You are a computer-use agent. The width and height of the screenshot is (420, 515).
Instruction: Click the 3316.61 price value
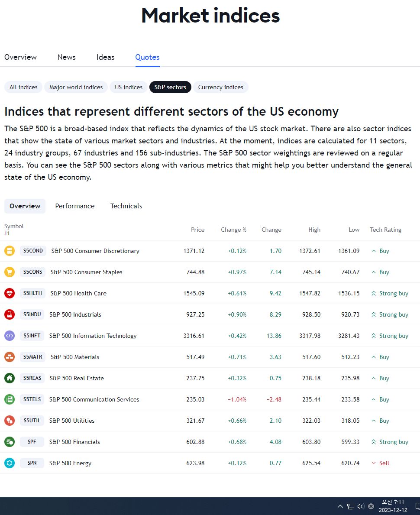click(x=194, y=336)
